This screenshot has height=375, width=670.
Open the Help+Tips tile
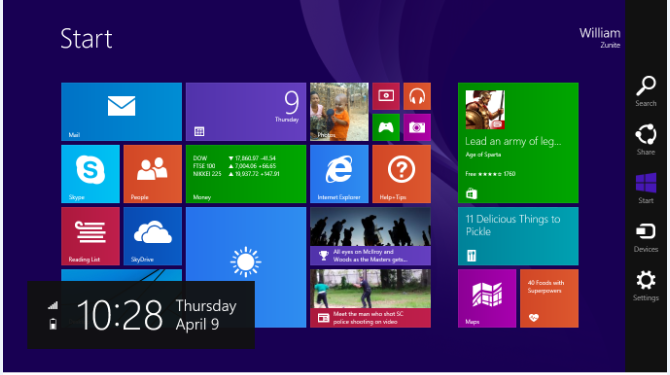(402, 174)
